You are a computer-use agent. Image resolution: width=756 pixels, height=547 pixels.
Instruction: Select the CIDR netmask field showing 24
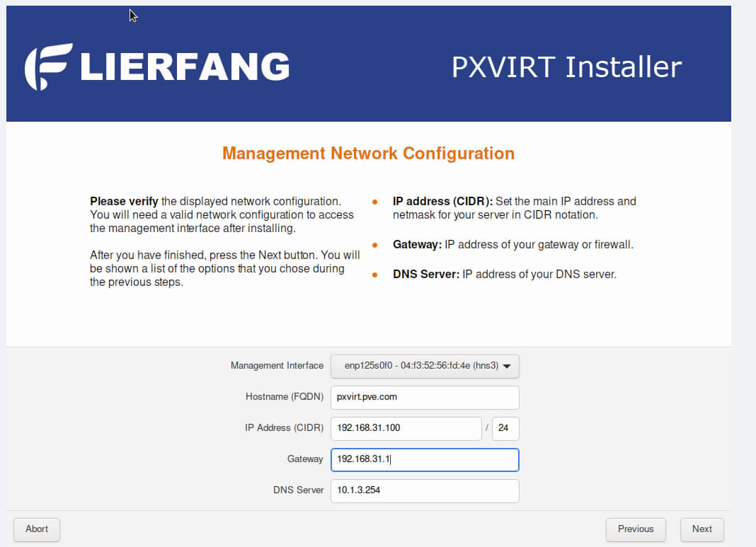click(x=505, y=428)
